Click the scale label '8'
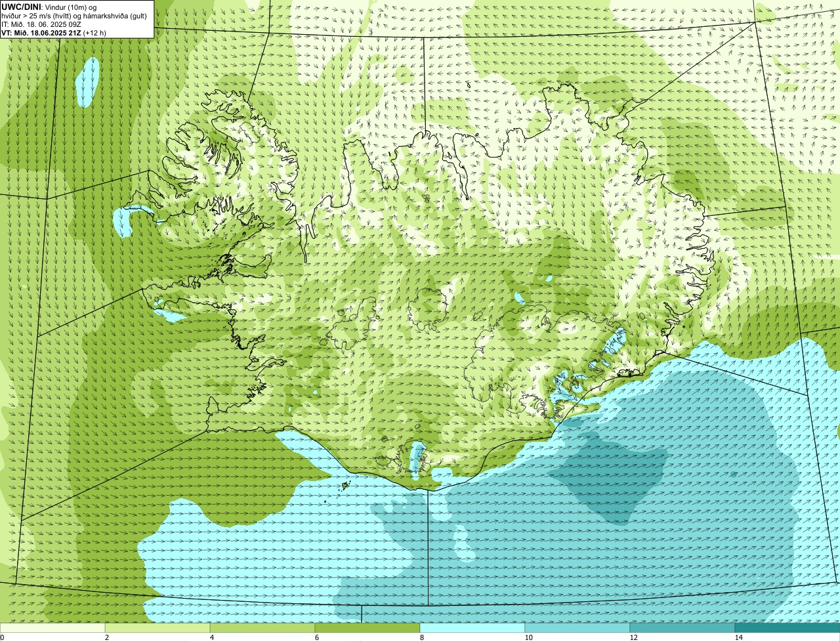 click(x=421, y=637)
